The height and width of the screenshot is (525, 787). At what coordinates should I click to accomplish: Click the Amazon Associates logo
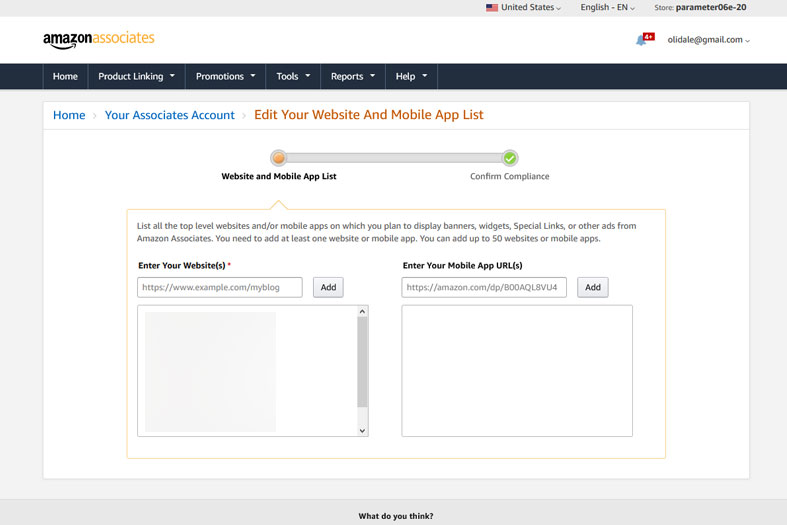[98, 39]
